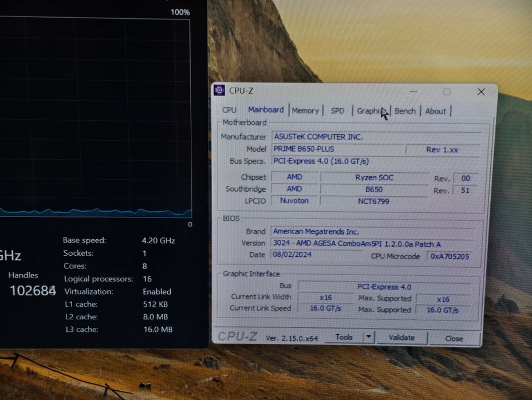Image resolution: width=532 pixels, height=400 pixels.
Task: Click the Handles count 102684
Action: pyautogui.click(x=33, y=291)
